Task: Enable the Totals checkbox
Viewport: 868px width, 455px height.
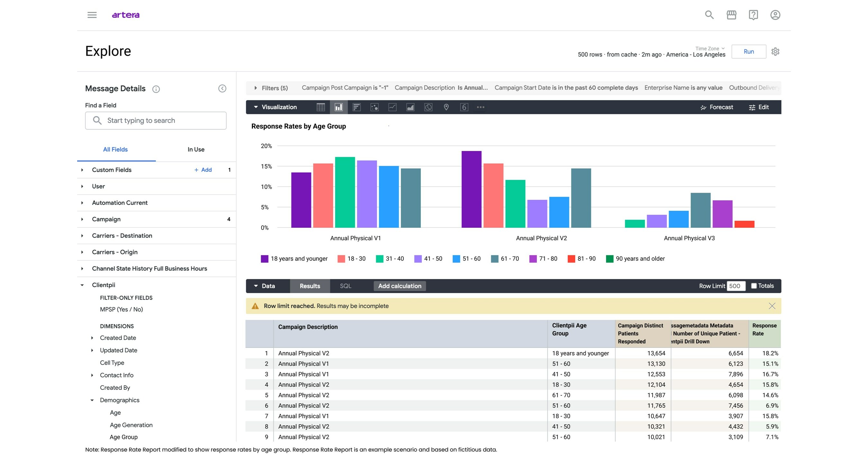Action: (754, 286)
